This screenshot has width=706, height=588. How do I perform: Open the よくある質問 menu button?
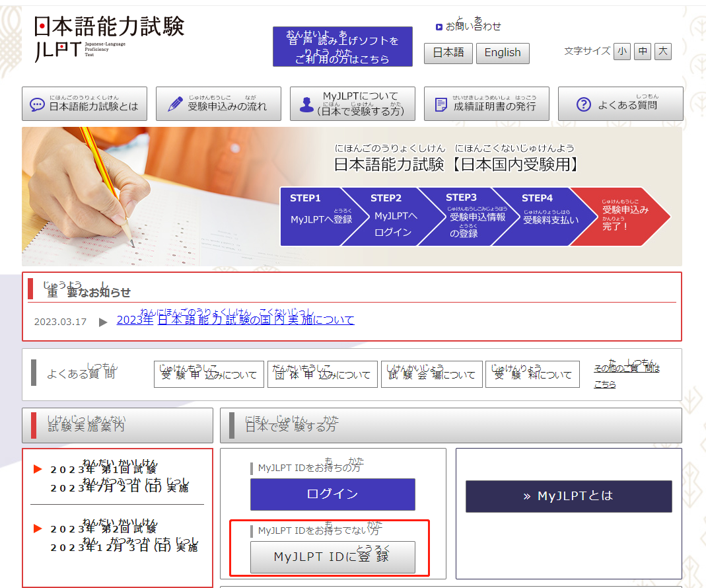point(620,104)
